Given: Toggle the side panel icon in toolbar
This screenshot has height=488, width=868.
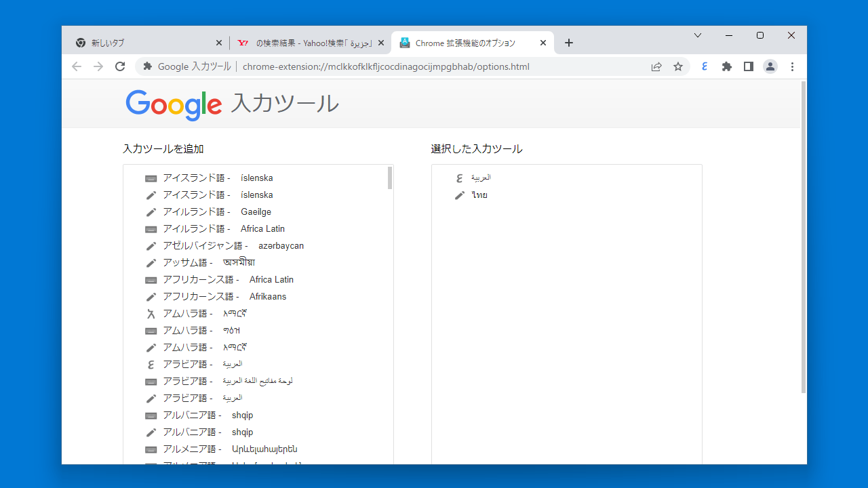Looking at the screenshot, I should [x=749, y=66].
